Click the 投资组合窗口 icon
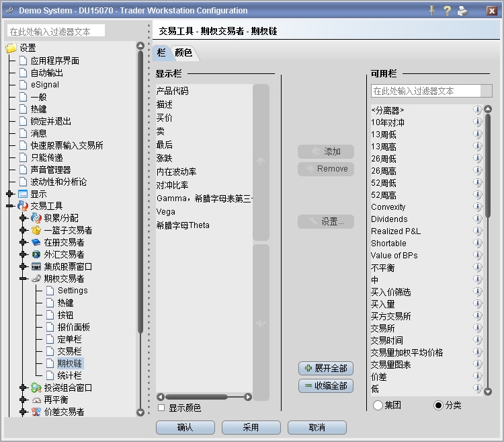The width and height of the screenshot is (504, 442). (36, 388)
